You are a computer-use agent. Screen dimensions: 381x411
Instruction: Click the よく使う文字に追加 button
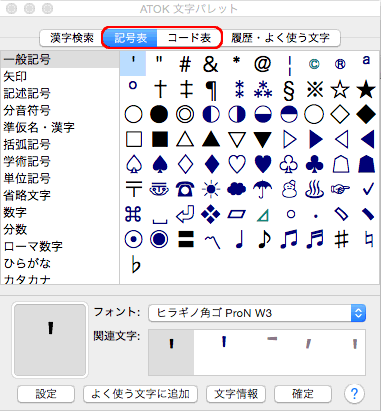coord(140,394)
